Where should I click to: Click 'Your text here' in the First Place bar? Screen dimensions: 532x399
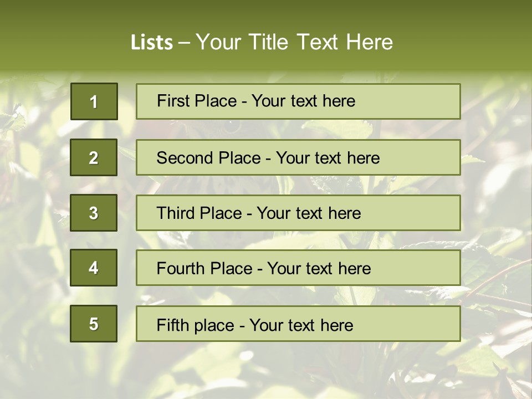[303, 101]
